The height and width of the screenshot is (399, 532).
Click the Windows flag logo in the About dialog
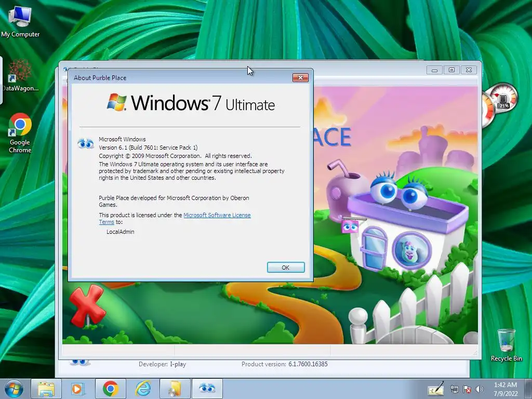(x=116, y=102)
